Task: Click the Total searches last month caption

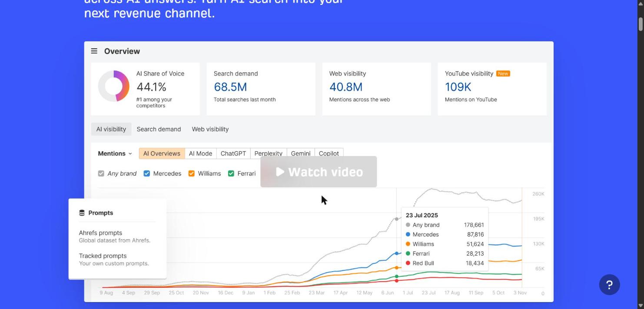Action: [245, 100]
